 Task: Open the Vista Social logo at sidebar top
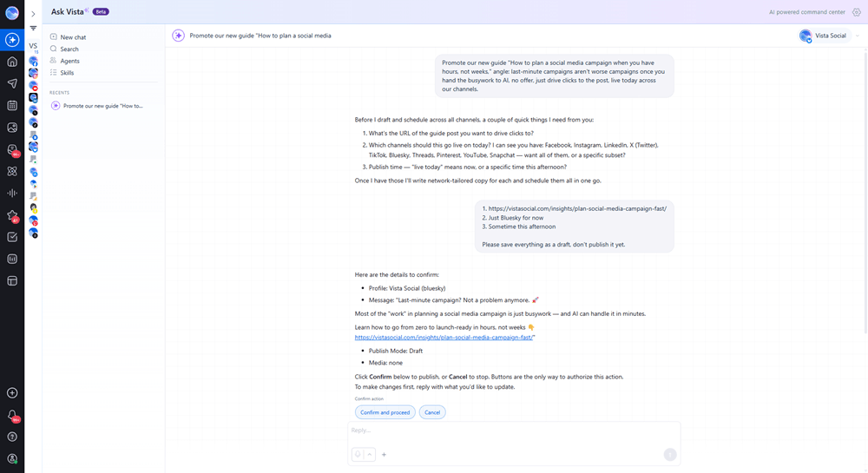coord(12,13)
